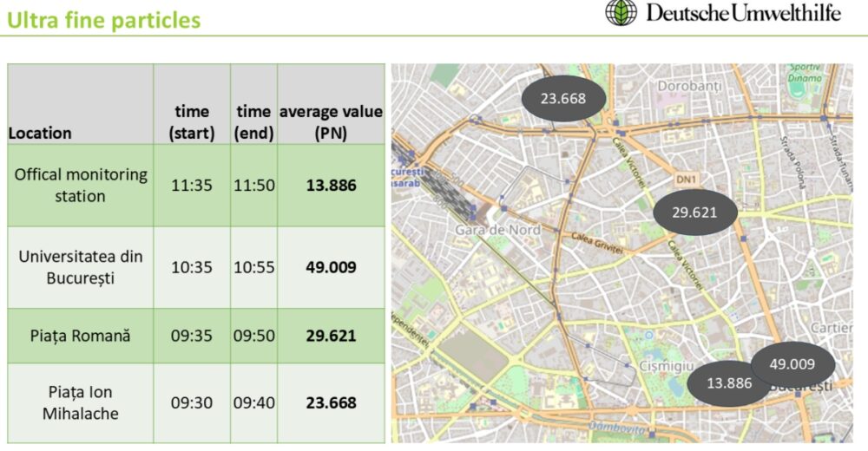868x451 pixels.
Task: Click the 49.009 value in the table
Action: [x=331, y=267]
